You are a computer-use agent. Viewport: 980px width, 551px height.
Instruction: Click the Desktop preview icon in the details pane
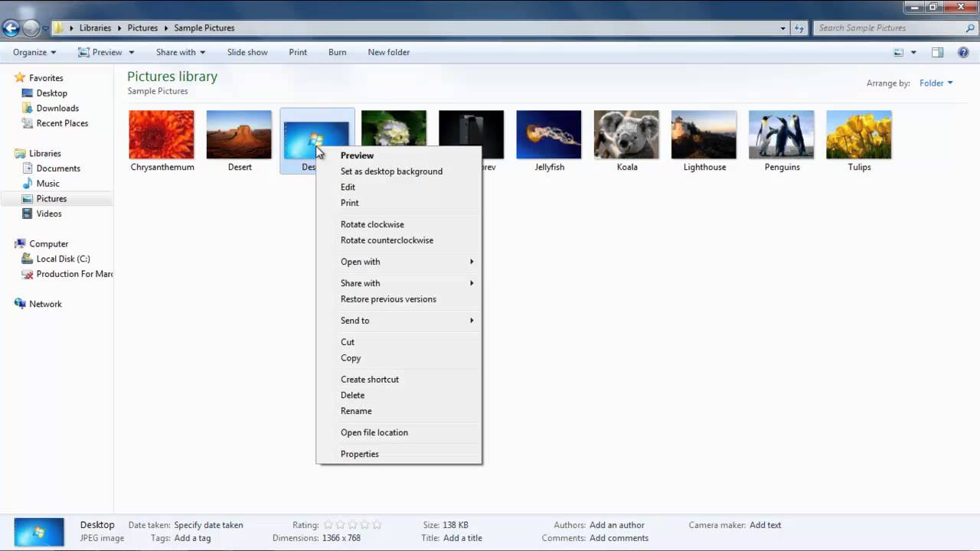[39, 532]
